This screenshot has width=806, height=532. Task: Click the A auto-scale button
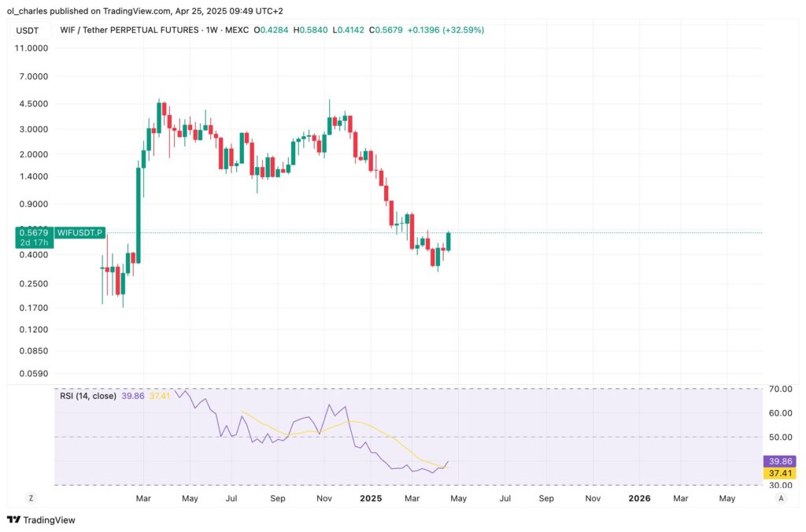[782, 498]
